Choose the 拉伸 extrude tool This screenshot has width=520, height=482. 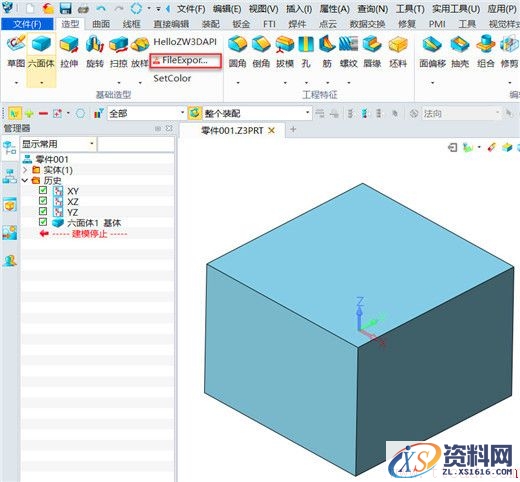coord(69,52)
